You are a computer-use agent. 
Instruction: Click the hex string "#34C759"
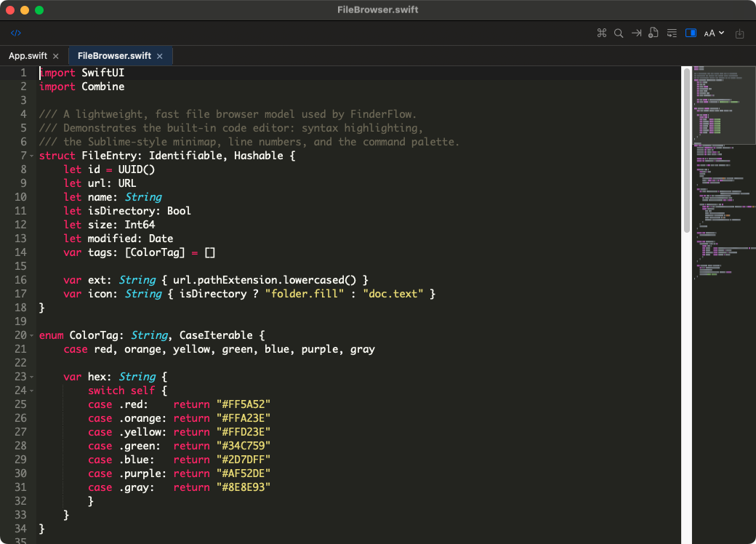244,446
